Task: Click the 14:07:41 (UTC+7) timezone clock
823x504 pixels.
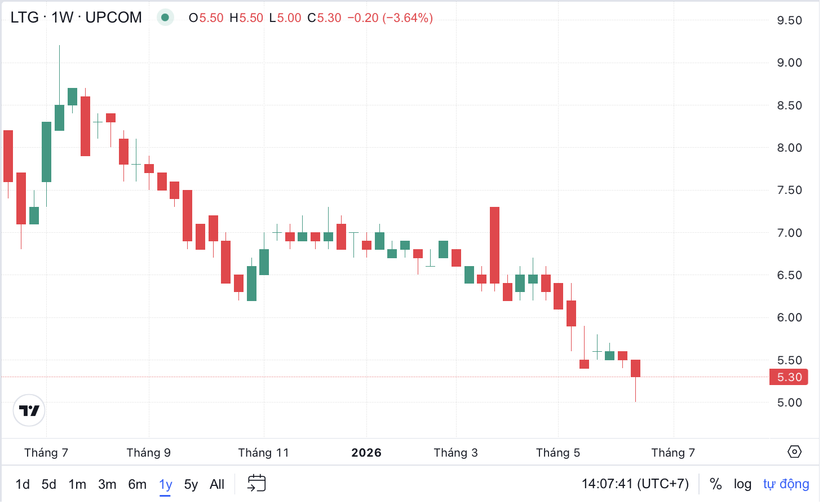Action: 635,484
